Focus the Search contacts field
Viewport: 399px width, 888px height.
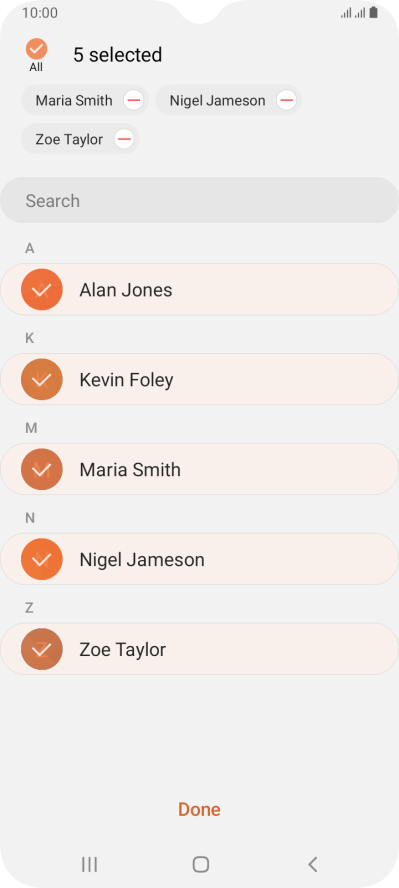click(199, 200)
